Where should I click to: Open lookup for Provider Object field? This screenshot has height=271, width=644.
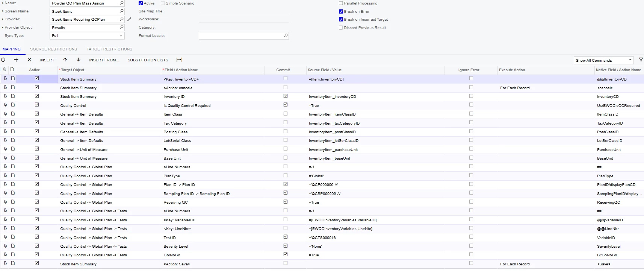121,27
